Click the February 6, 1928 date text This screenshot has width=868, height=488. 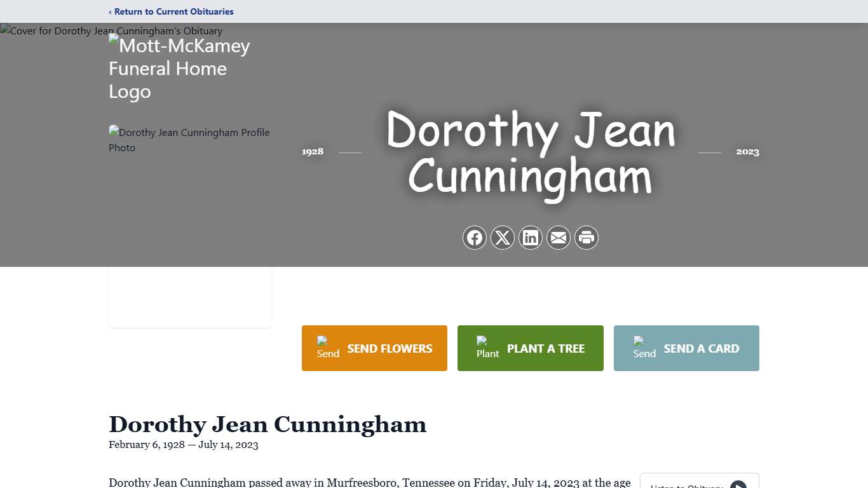tap(146, 445)
